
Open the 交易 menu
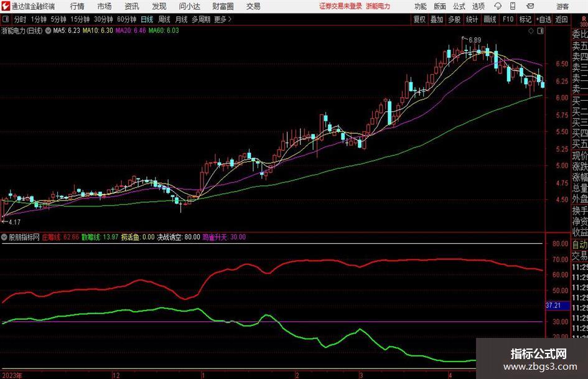click(x=253, y=6)
